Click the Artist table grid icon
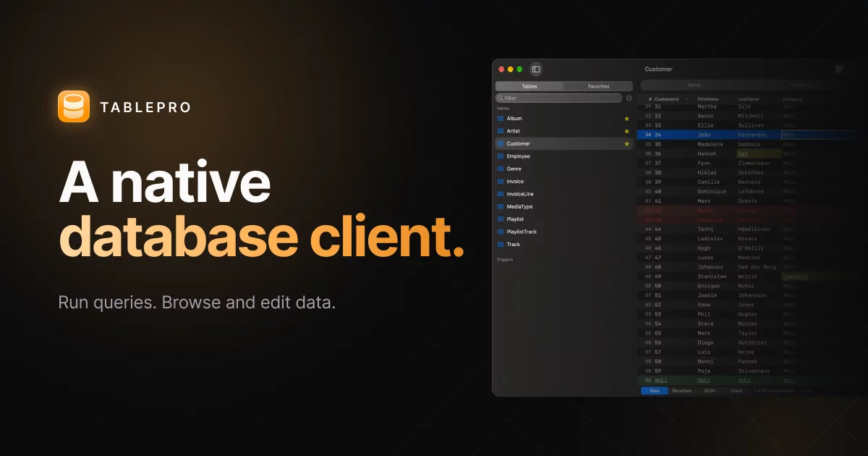This screenshot has height=456, width=868. [x=501, y=131]
